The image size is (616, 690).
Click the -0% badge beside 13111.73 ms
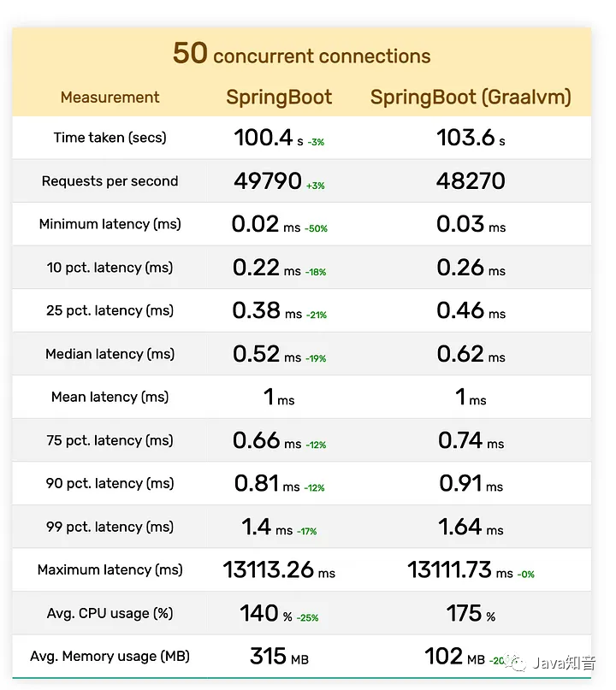[525, 575]
